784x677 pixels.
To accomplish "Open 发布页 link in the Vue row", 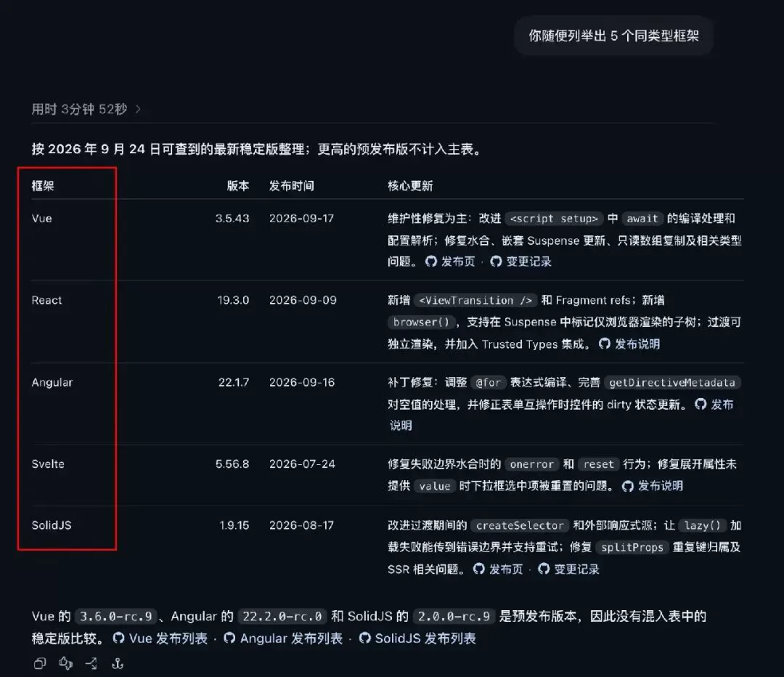I will pos(450,262).
